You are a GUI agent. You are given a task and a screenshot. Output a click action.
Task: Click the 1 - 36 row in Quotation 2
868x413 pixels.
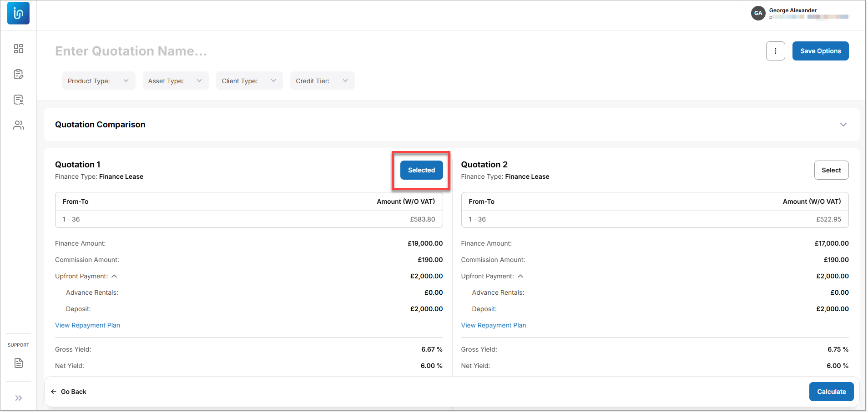(x=655, y=219)
